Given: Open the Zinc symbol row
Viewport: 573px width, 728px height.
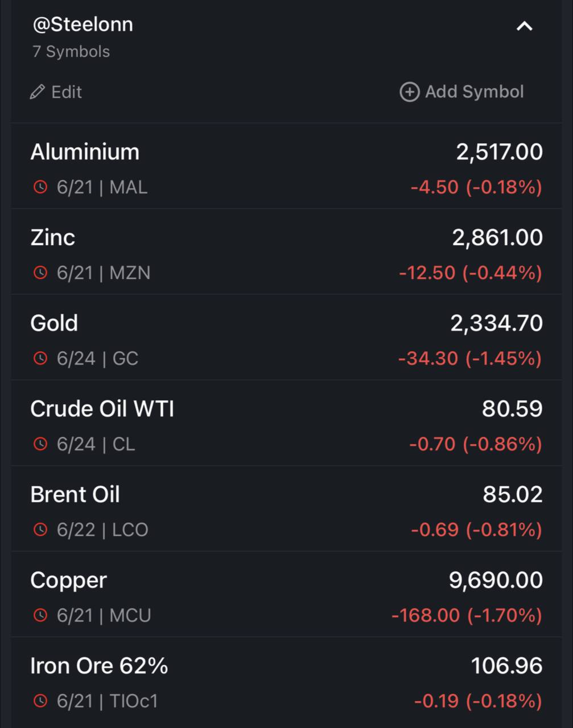Looking at the screenshot, I should coord(286,251).
